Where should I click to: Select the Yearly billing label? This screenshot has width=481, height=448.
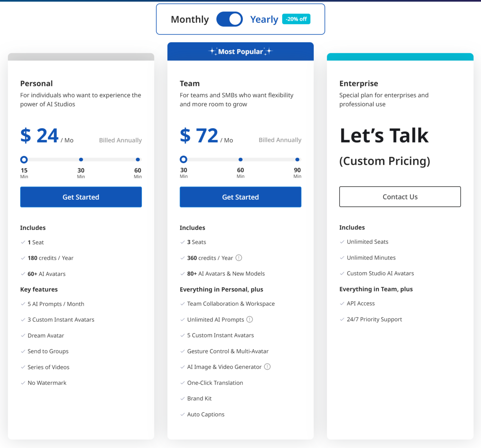point(264,19)
